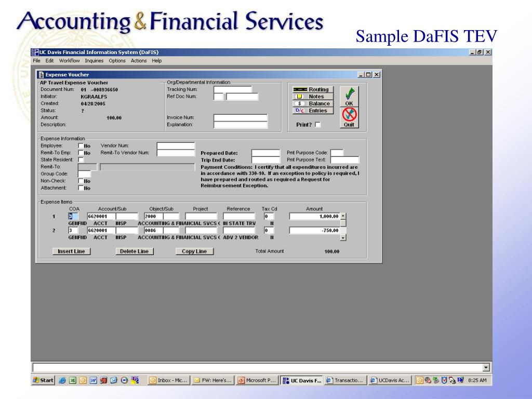Click the DaFIS application title bar icon
Screen dimensions: 532x399
pyautogui.click(x=35, y=52)
